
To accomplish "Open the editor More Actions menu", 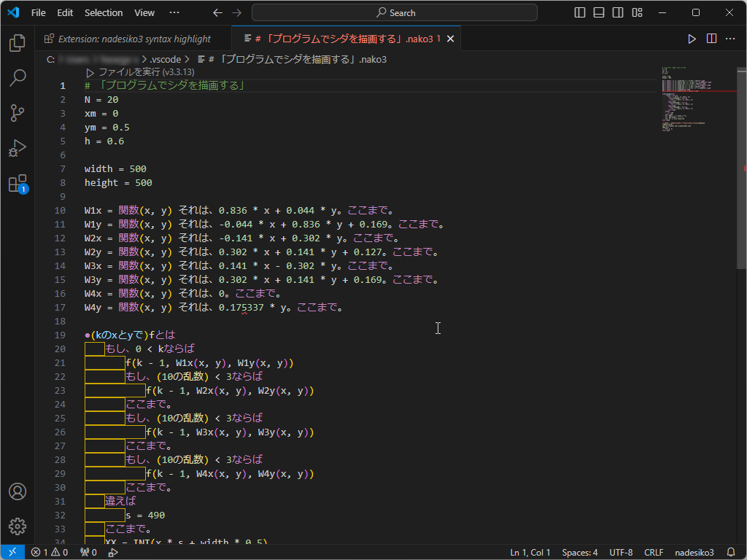I will [729, 38].
